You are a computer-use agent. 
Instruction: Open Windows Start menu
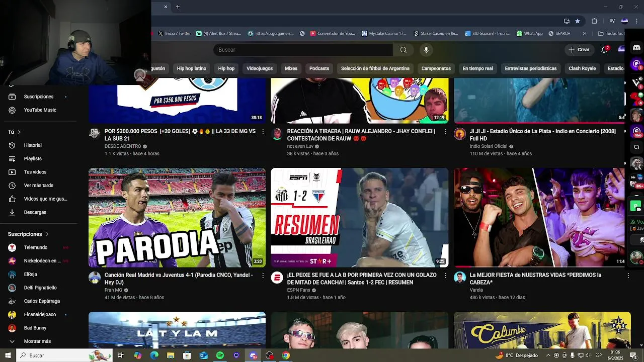pos(8,355)
